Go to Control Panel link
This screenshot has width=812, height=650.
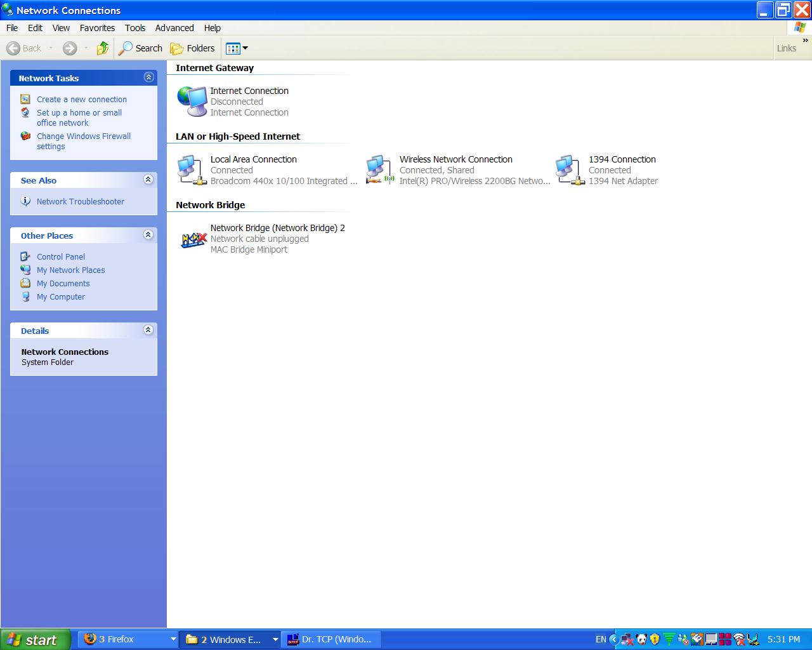point(61,257)
